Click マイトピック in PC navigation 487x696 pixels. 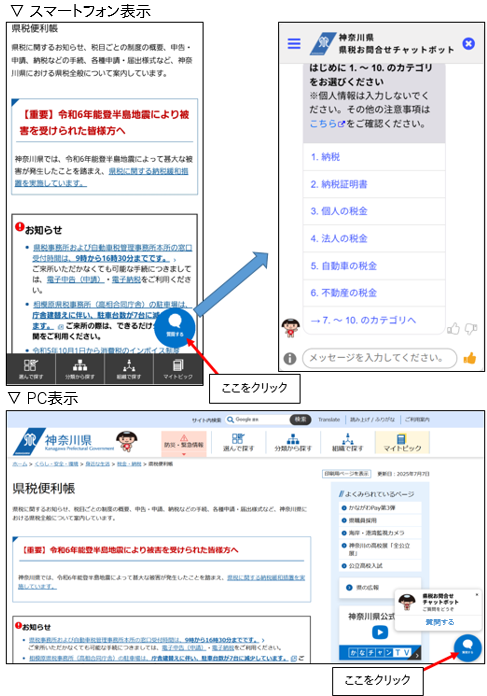[402, 443]
